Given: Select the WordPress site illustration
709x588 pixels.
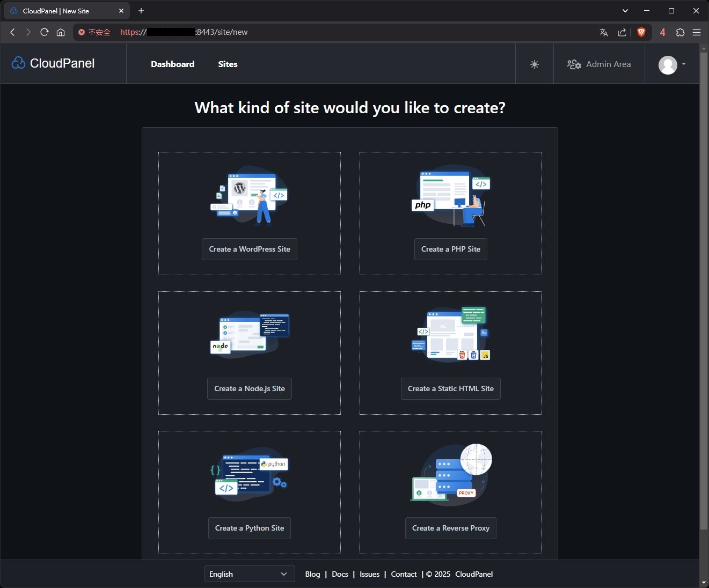Looking at the screenshot, I should click(249, 195).
